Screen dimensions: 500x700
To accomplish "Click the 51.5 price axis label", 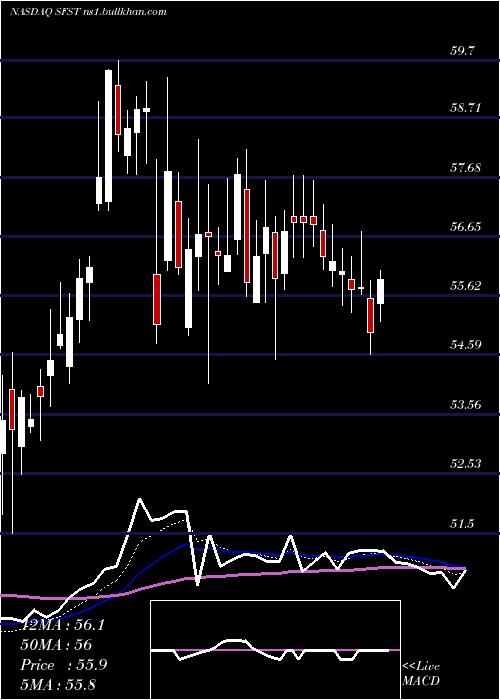I will (462, 524).
